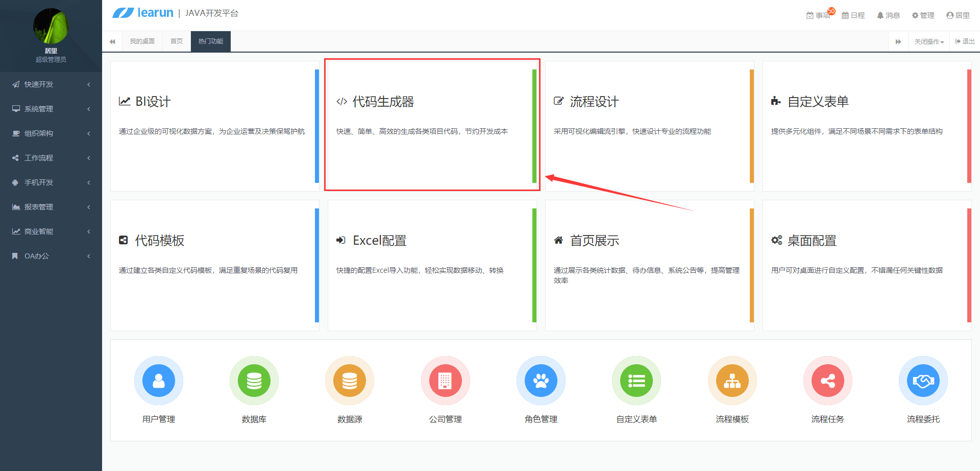Expand the 工作流程 menu chevron
Image resolution: width=980 pixels, height=471 pixels.
click(x=88, y=158)
